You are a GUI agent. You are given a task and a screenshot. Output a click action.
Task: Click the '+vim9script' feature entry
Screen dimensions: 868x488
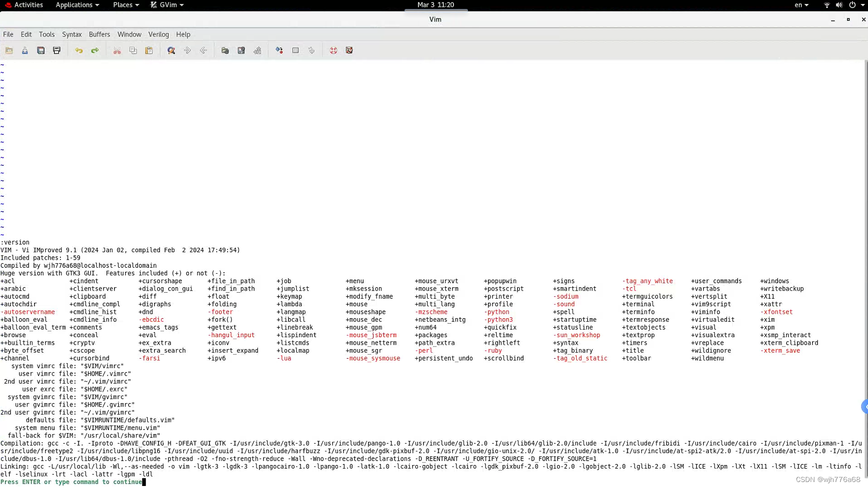point(711,305)
